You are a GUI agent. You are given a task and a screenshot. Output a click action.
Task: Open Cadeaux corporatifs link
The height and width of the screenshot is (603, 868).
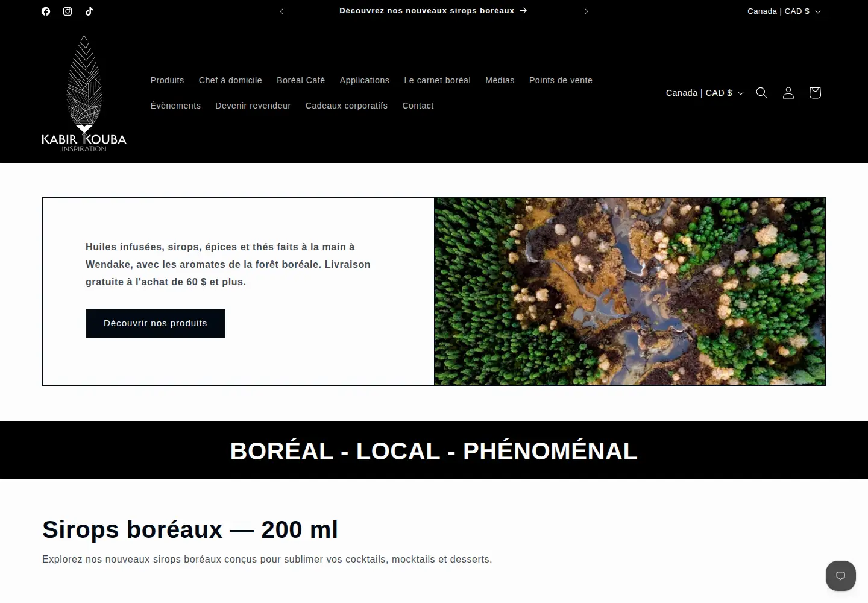pos(347,106)
